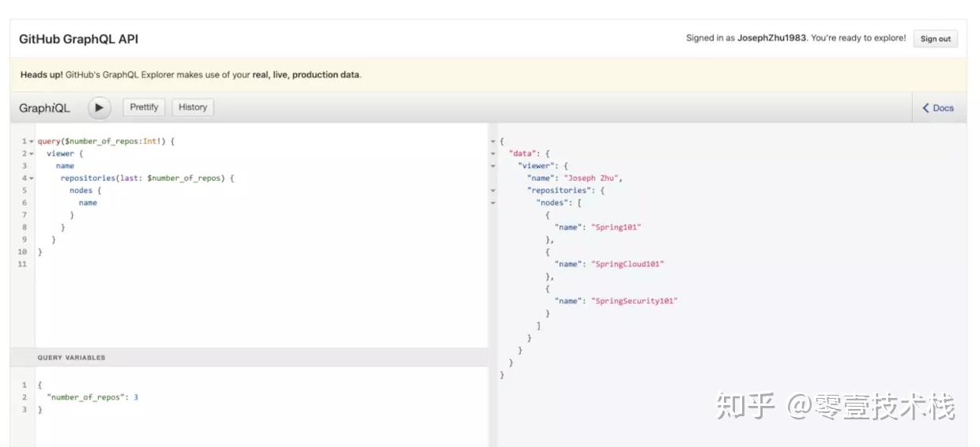
Task: Collapse the "viewer" object in results
Action: coord(493,166)
